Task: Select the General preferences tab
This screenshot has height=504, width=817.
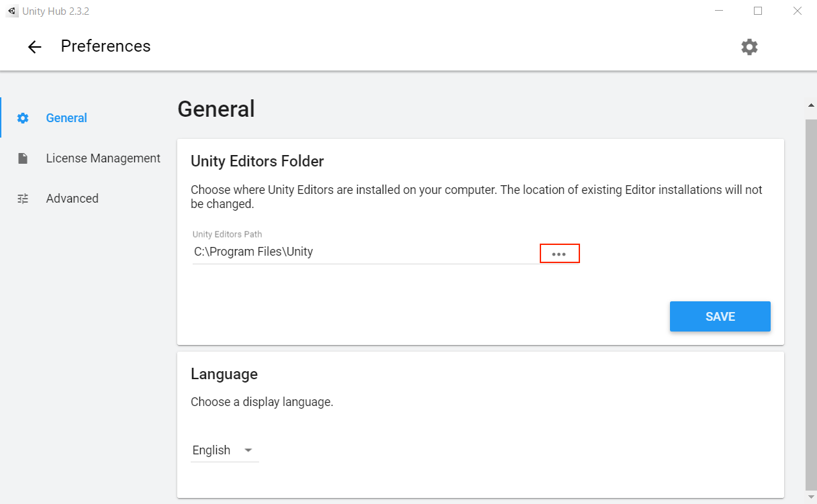Action: pos(66,118)
